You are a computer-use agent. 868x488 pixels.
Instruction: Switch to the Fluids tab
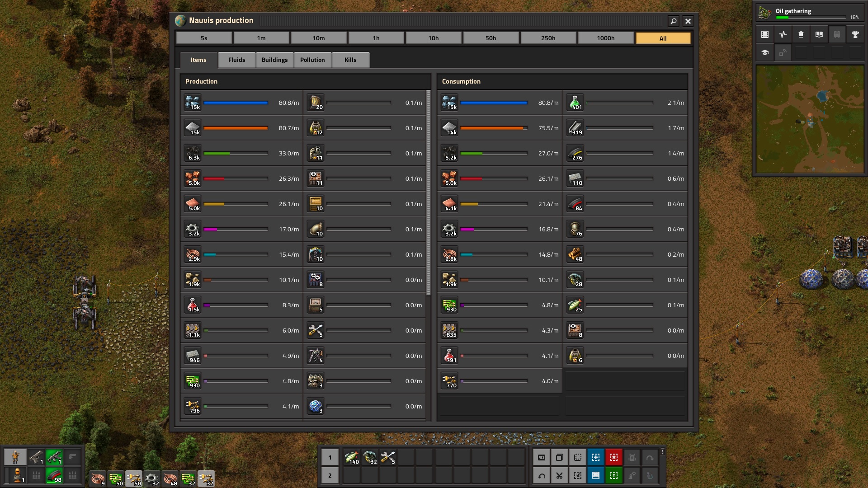(237, 60)
